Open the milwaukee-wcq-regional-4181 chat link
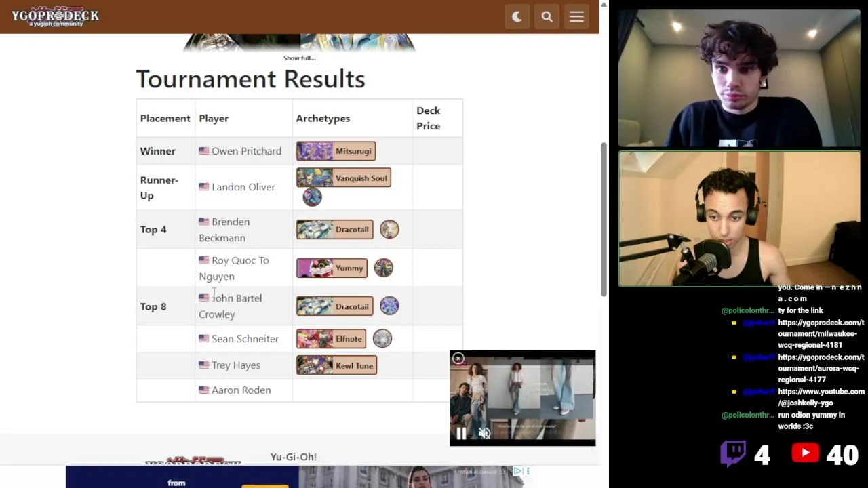868x488 pixels. point(821,334)
